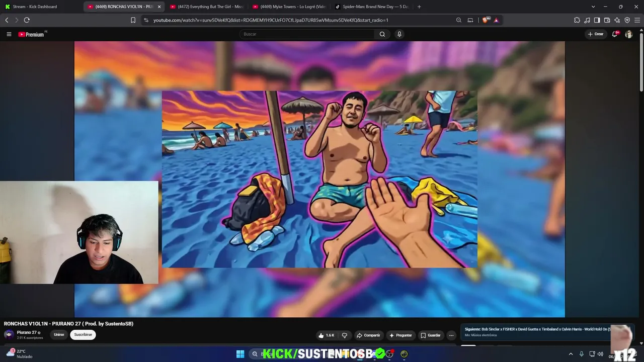
Task: Open a new browser tab with plus
Action: pos(419,7)
